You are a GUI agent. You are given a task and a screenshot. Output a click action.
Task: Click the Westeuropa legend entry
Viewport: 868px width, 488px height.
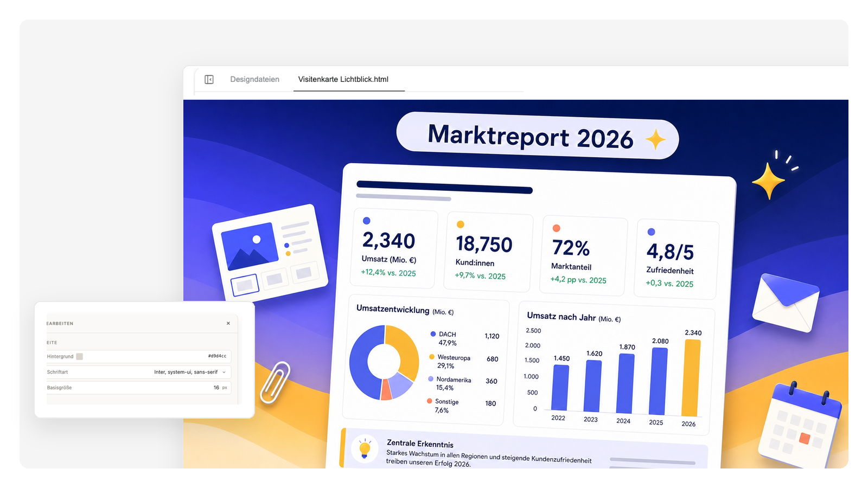pos(450,362)
